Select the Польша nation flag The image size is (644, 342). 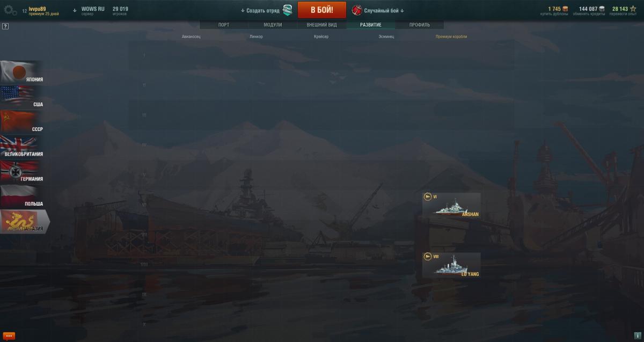pyautogui.click(x=21, y=196)
